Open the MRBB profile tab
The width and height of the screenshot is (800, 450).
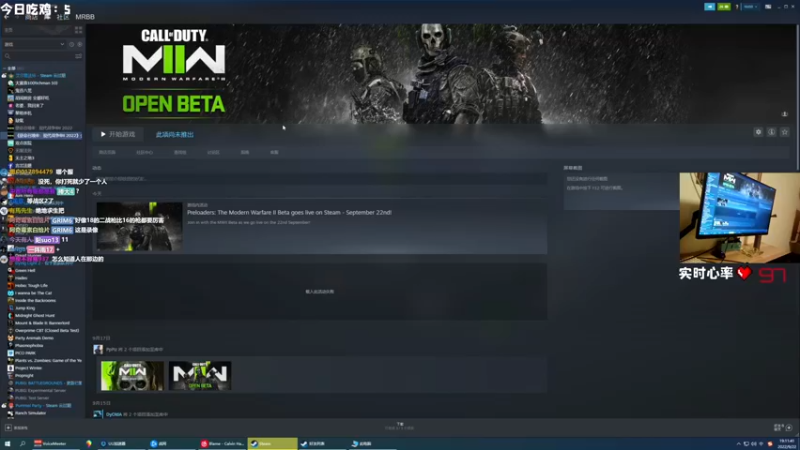(85, 17)
